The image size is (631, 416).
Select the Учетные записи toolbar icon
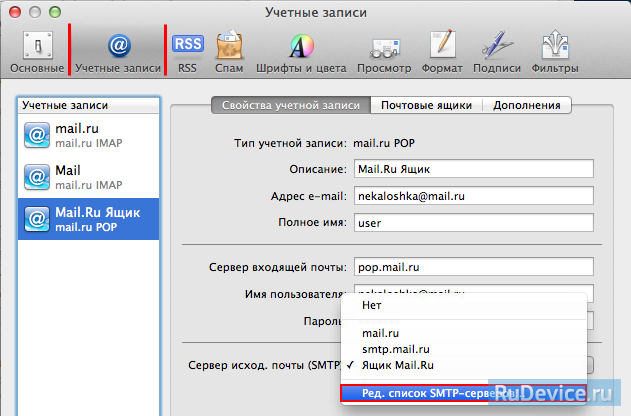pyautogui.click(x=118, y=52)
